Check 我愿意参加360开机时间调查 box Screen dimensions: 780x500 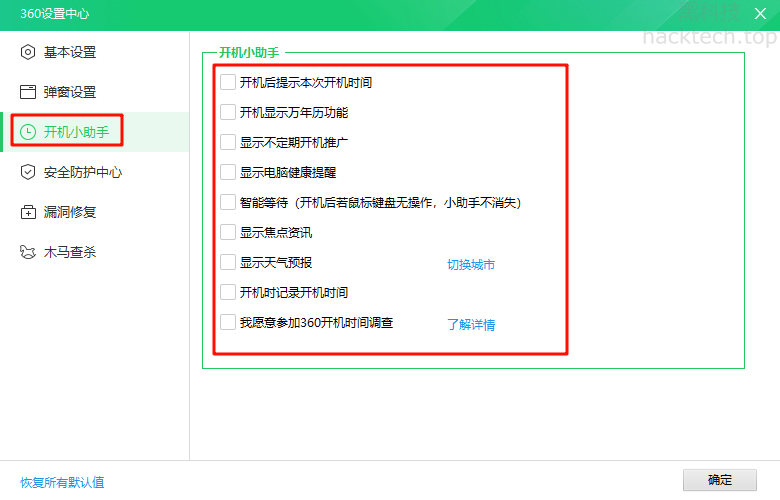pyautogui.click(x=228, y=322)
